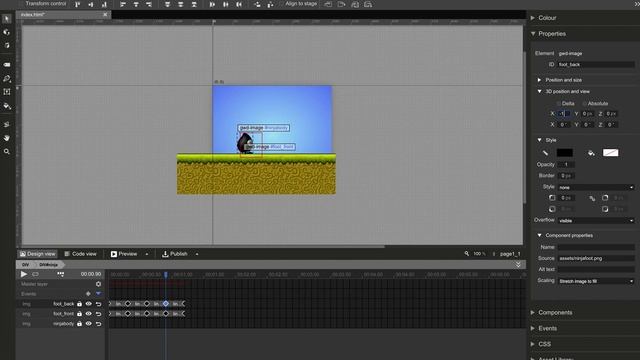Toggle lock on foot_front layer
The height and width of the screenshot is (360, 640).
pyautogui.click(x=79, y=314)
